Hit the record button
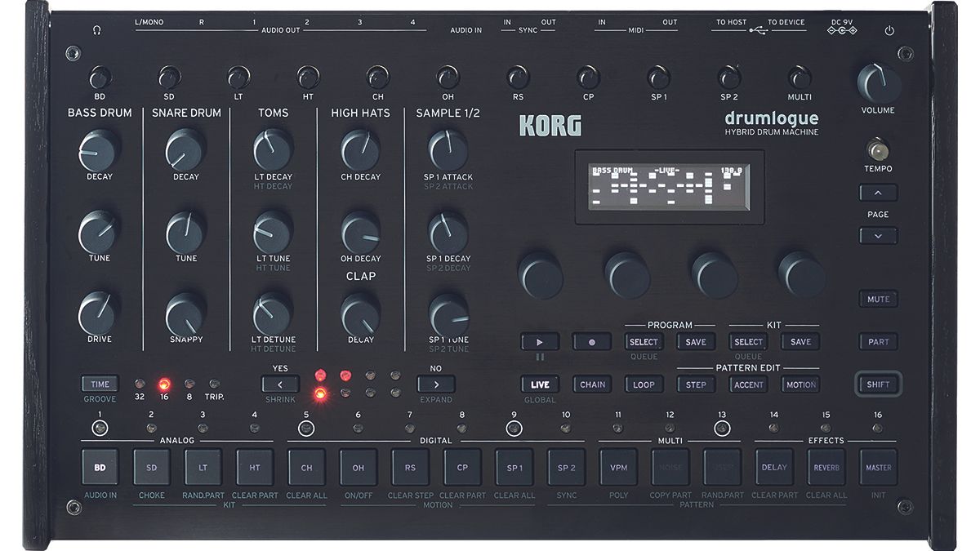This screenshot has height=551, width=980. click(x=592, y=342)
